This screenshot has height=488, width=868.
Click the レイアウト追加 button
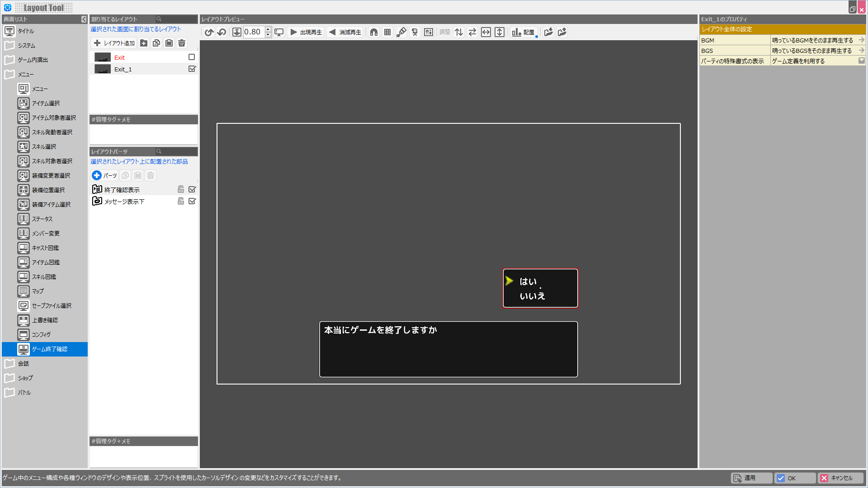[114, 43]
